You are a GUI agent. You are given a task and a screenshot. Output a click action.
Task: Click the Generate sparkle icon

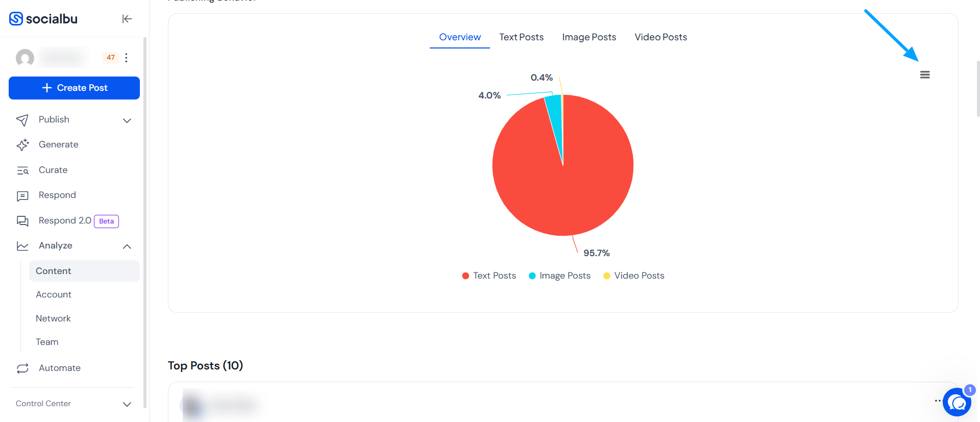pyautogui.click(x=22, y=145)
